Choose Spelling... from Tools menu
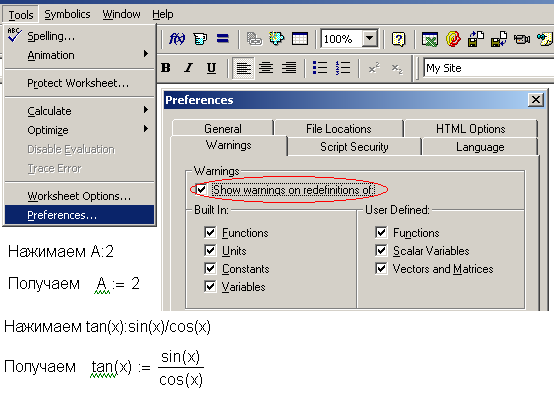Image resolution: width=554 pixels, height=393 pixels. 79,36
